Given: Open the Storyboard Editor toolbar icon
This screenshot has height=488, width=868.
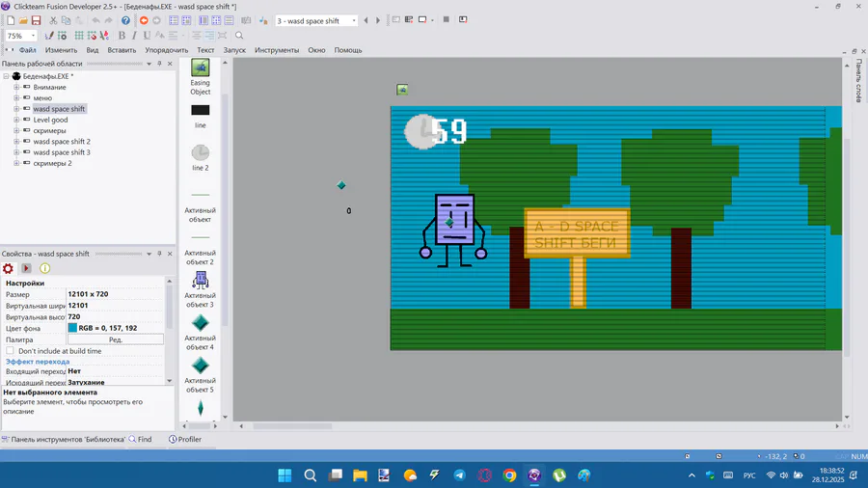Looking at the screenshot, I should pyautogui.click(x=174, y=20).
